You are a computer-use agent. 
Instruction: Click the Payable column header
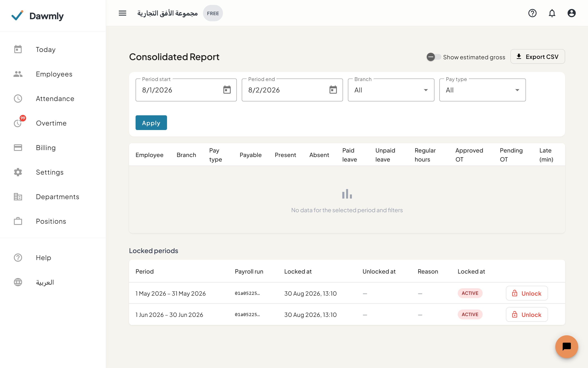[x=251, y=155]
